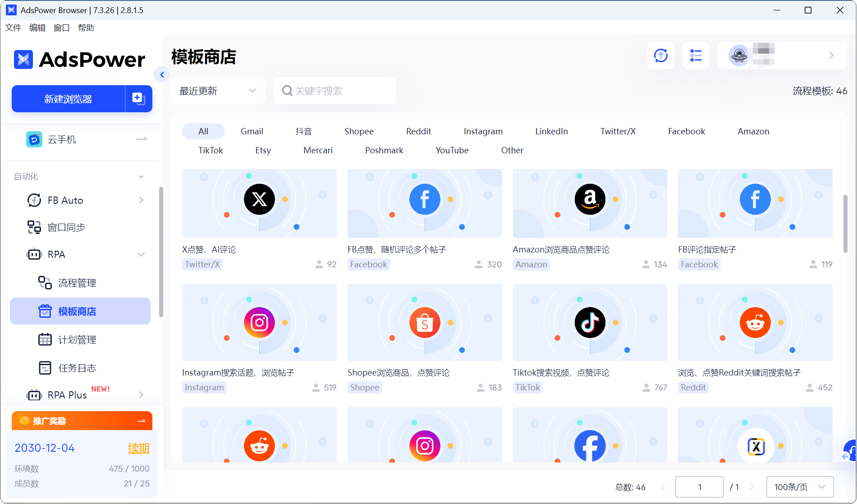This screenshot has width=857, height=504.
Task: Open the 最近更新 sort dropdown
Action: pyautogui.click(x=218, y=91)
